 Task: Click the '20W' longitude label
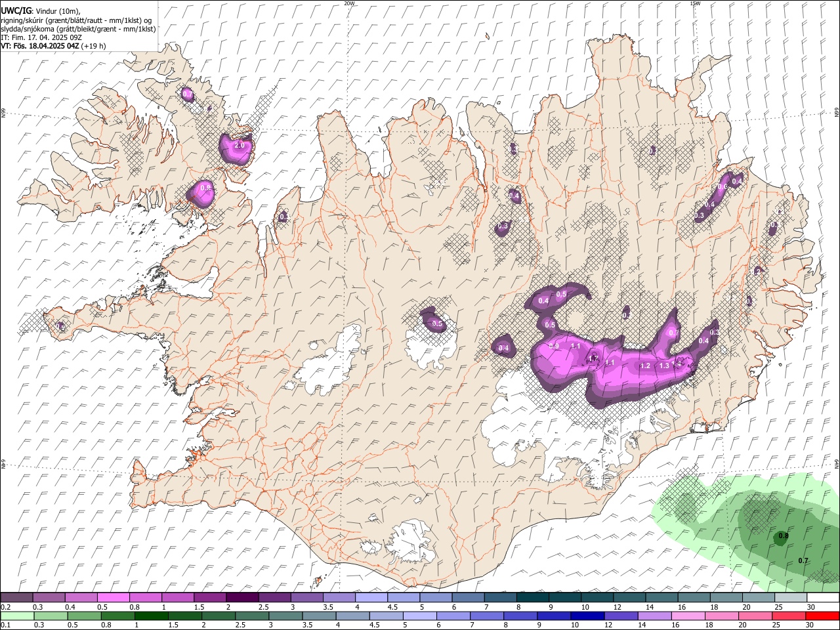[349, 3]
